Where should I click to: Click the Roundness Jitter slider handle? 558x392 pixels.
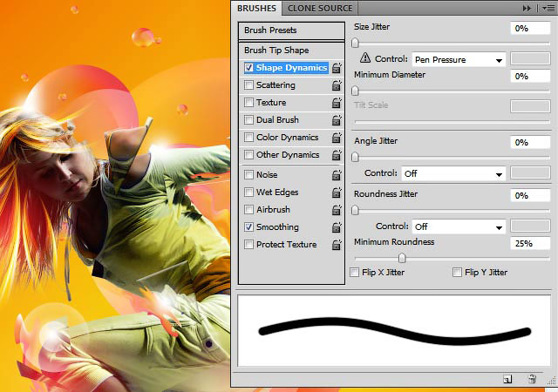pos(355,210)
